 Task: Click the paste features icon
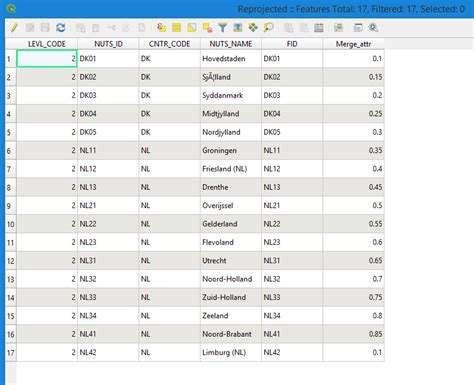click(x=142, y=28)
